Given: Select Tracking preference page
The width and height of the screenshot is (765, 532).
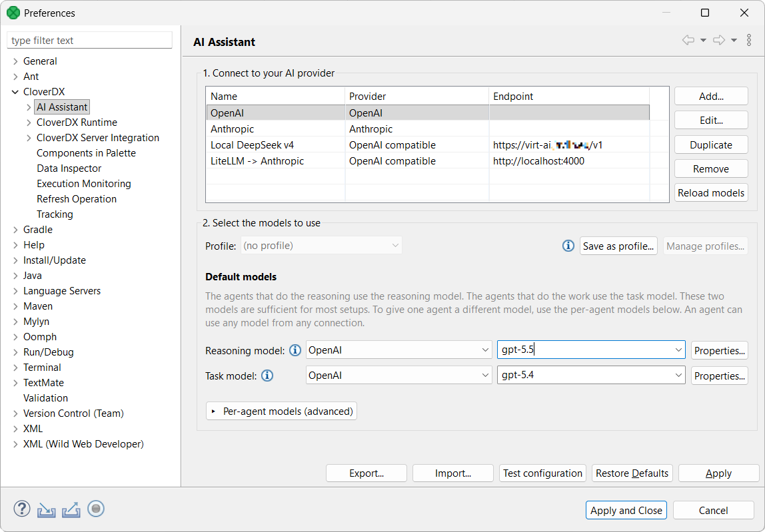Looking at the screenshot, I should click(x=55, y=214).
